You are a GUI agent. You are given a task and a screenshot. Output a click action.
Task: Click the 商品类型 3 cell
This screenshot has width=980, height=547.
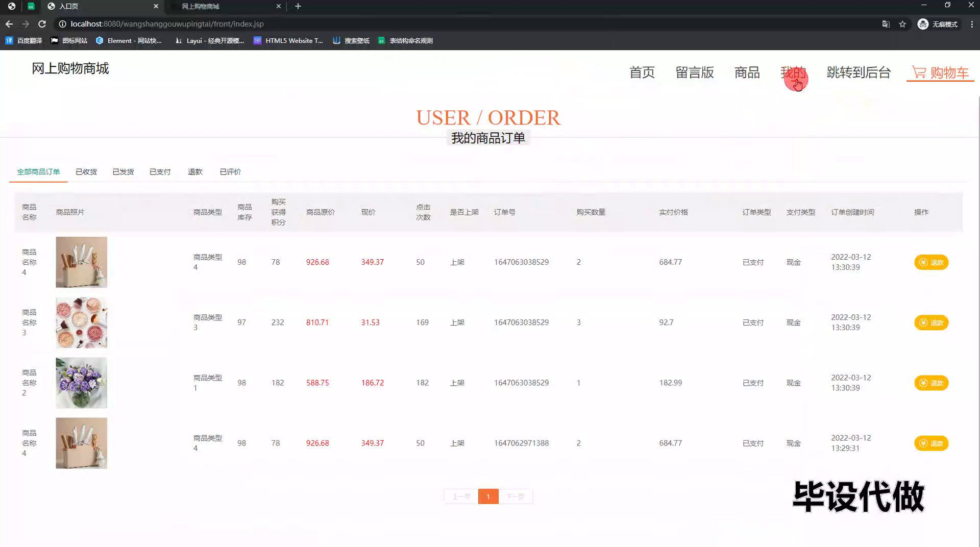pyautogui.click(x=208, y=322)
